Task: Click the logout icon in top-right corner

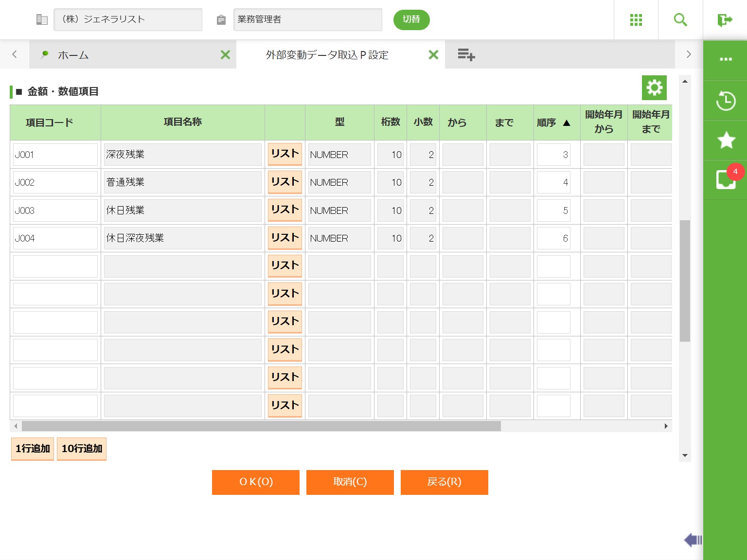Action: coord(725,20)
